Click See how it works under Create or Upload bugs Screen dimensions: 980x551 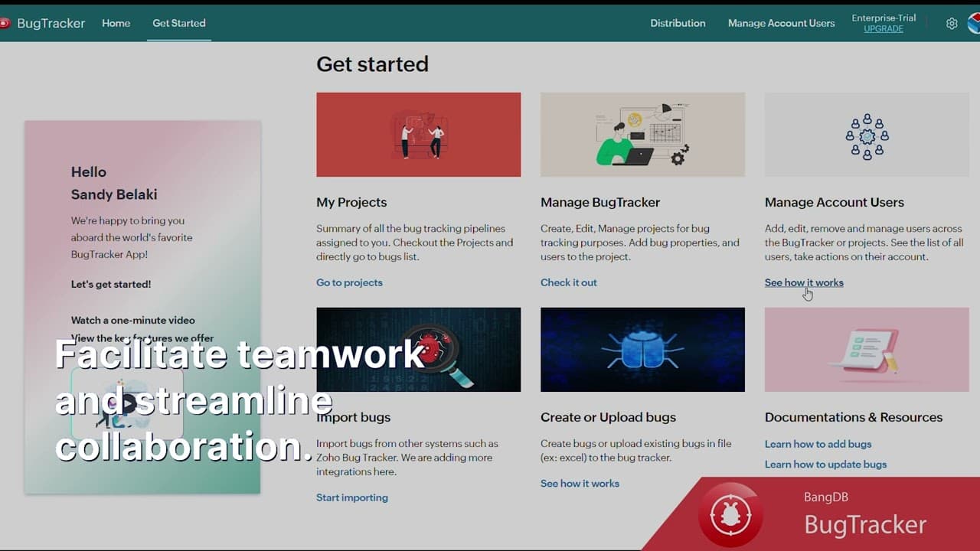click(x=580, y=484)
